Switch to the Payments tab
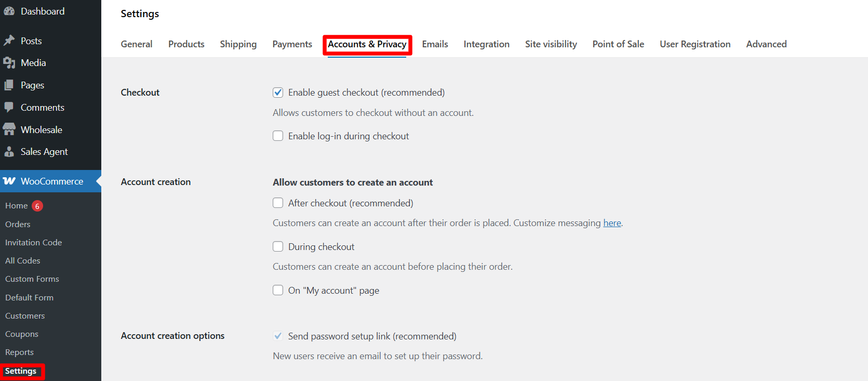868x381 pixels. click(292, 44)
